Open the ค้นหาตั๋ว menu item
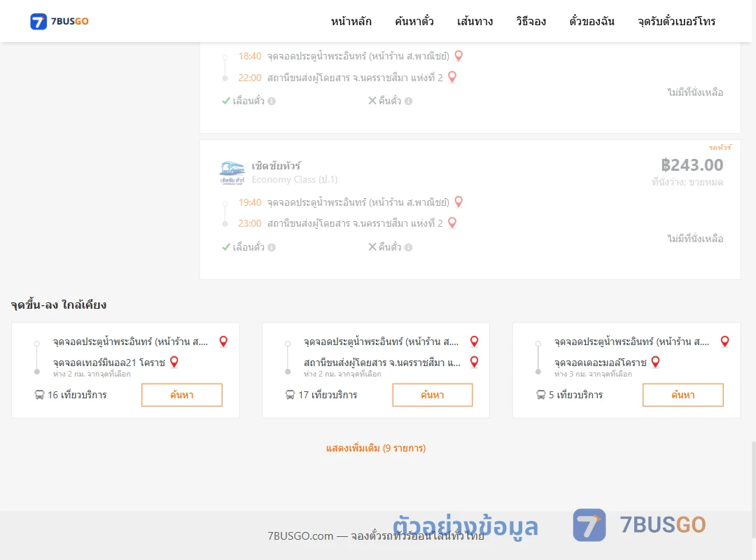Image resolution: width=756 pixels, height=560 pixels. (x=414, y=21)
